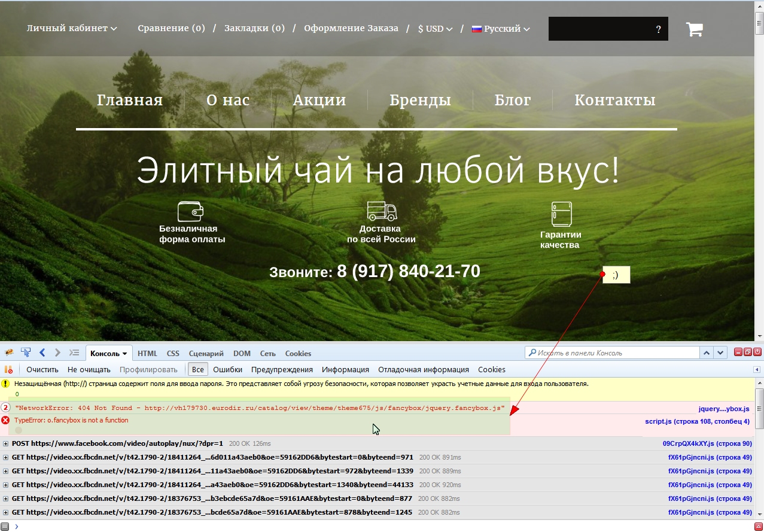Image resolution: width=764 pixels, height=532 pixels.
Task: Activate the element inspector picker tool
Action: pyautogui.click(x=25, y=353)
